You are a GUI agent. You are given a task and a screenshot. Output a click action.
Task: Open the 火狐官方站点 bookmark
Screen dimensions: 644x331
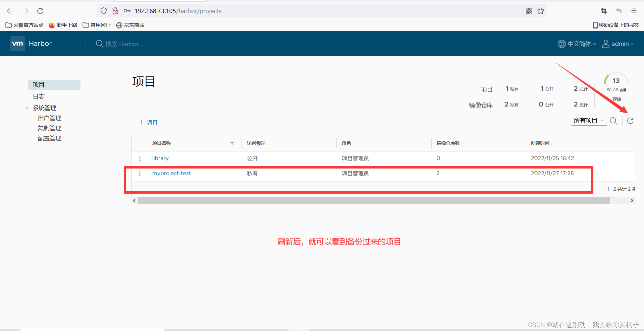pyautogui.click(x=24, y=25)
